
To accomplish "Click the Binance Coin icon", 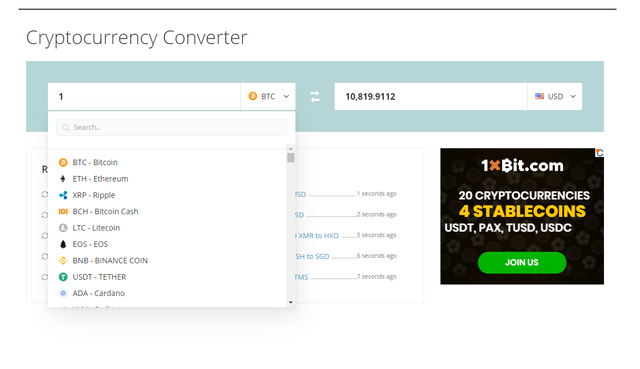I will (x=63, y=260).
